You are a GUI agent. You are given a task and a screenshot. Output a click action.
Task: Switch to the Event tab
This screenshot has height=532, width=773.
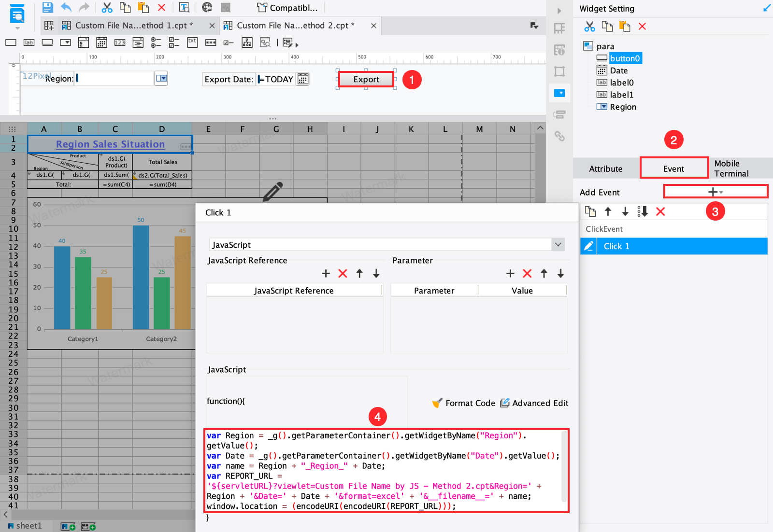[x=673, y=168]
